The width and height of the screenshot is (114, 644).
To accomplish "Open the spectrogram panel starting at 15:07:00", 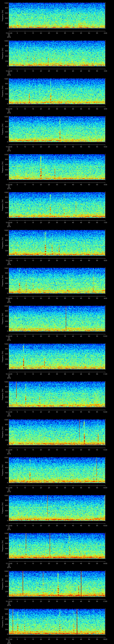I will [x=57, y=243].
